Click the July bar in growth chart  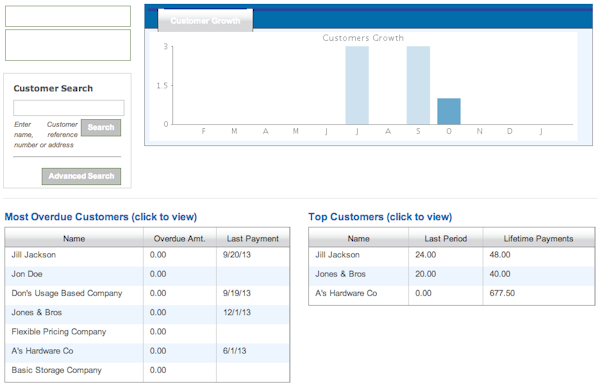coord(357,85)
